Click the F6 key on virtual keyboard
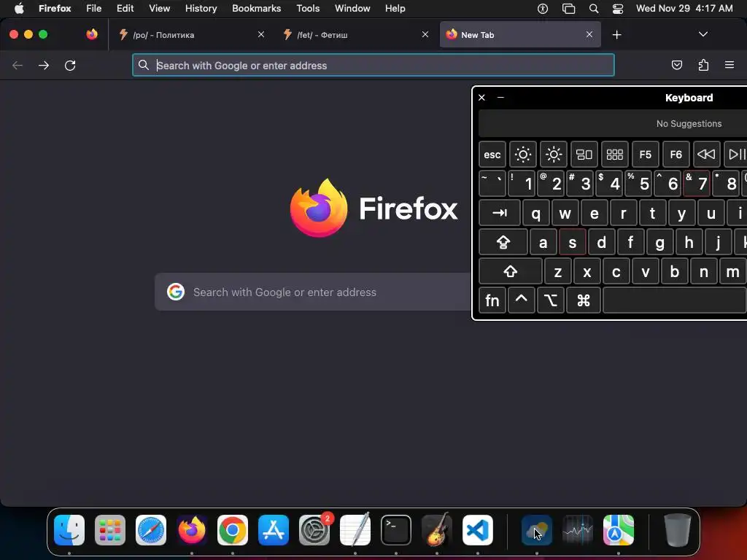This screenshot has height=560, width=747. (676, 155)
